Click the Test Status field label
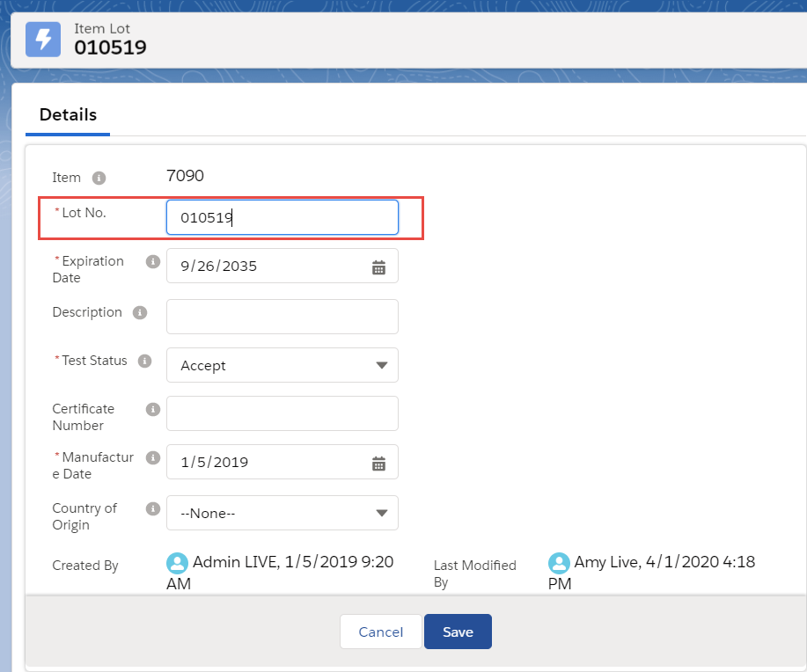 [94, 361]
